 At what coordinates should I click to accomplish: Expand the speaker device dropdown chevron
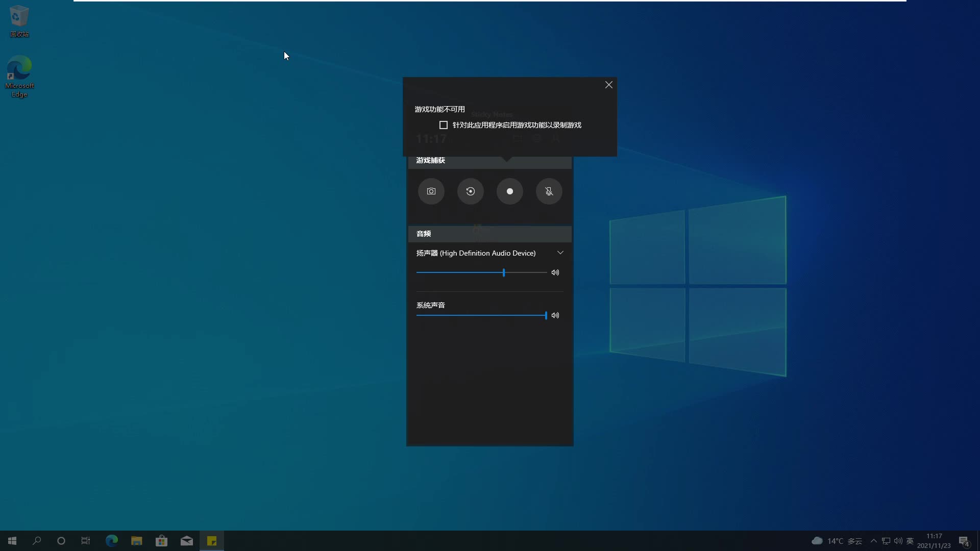(x=560, y=253)
